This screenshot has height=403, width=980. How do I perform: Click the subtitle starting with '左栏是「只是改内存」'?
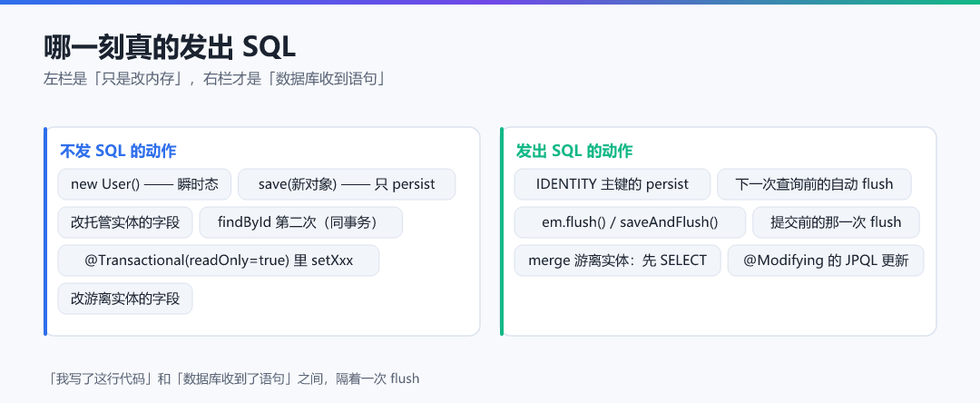(x=215, y=79)
